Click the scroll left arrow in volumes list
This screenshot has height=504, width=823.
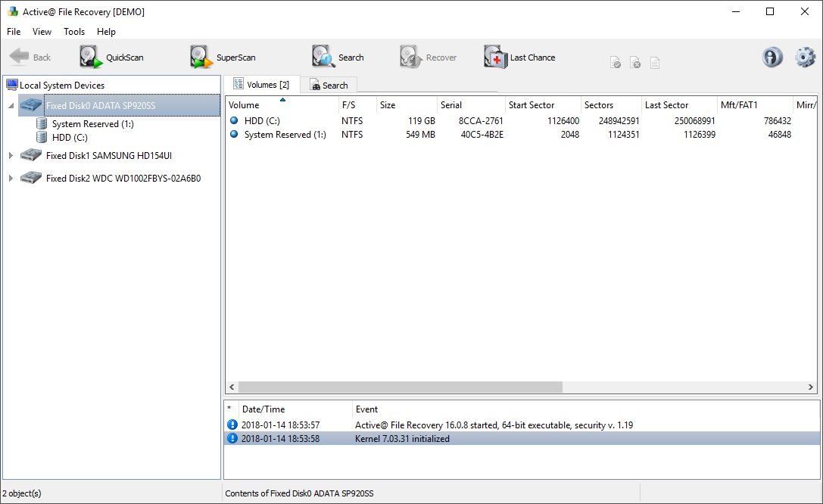(232, 387)
